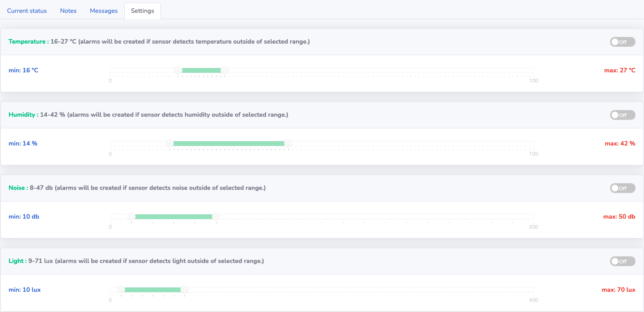Click the Humidity maximum slider handle

[x=288, y=144]
